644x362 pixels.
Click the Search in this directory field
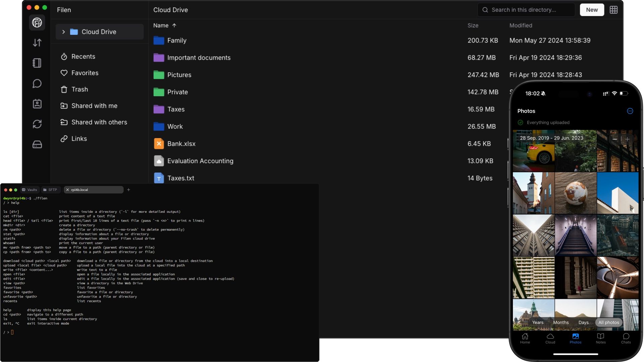[527, 10]
